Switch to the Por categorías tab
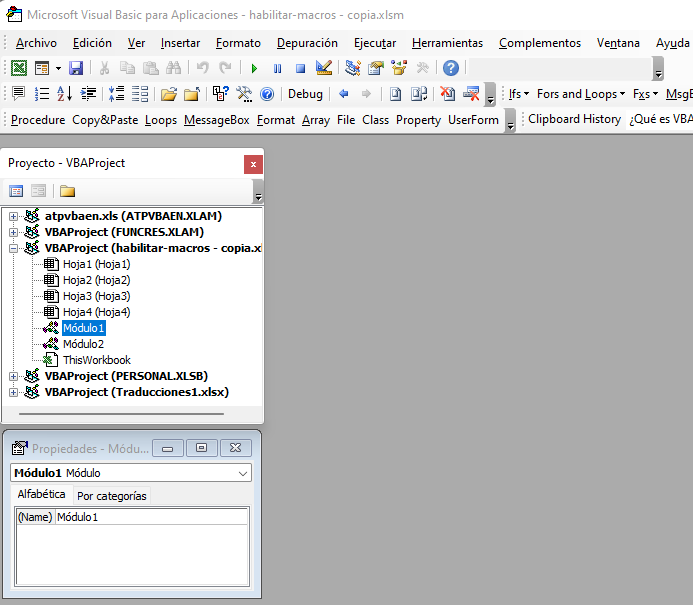 [112, 496]
